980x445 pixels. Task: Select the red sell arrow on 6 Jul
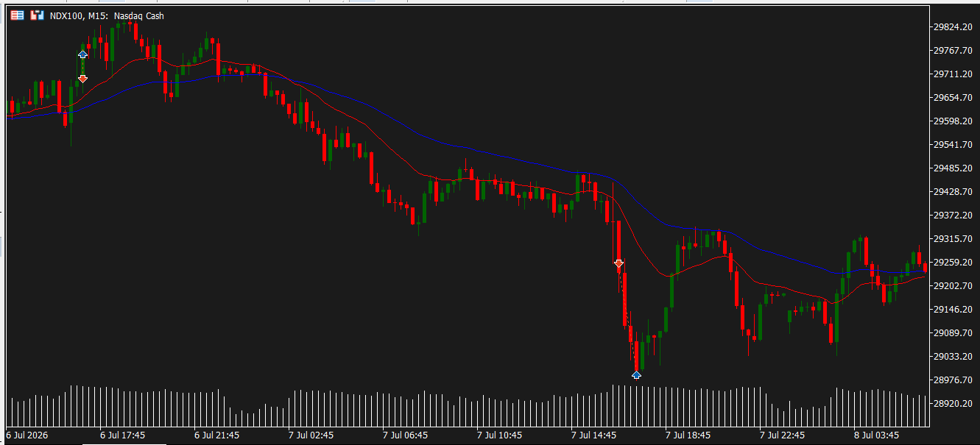(x=82, y=78)
